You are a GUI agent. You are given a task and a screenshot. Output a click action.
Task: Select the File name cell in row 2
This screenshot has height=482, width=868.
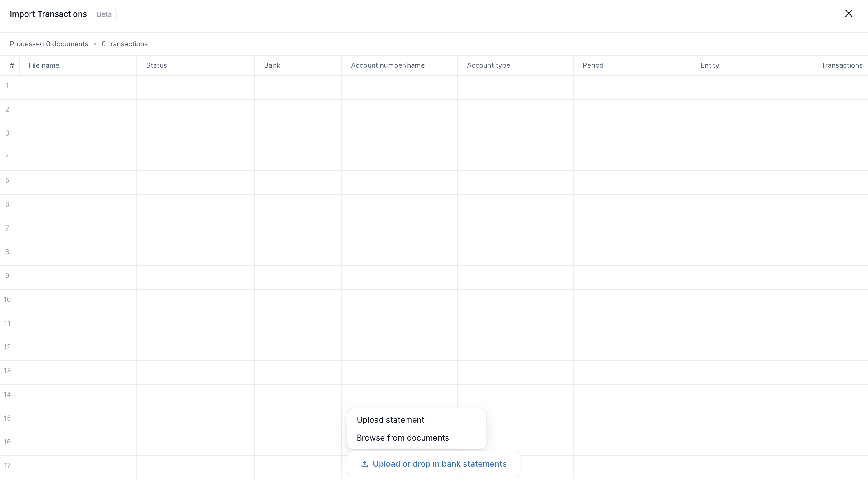pyautogui.click(x=78, y=112)
